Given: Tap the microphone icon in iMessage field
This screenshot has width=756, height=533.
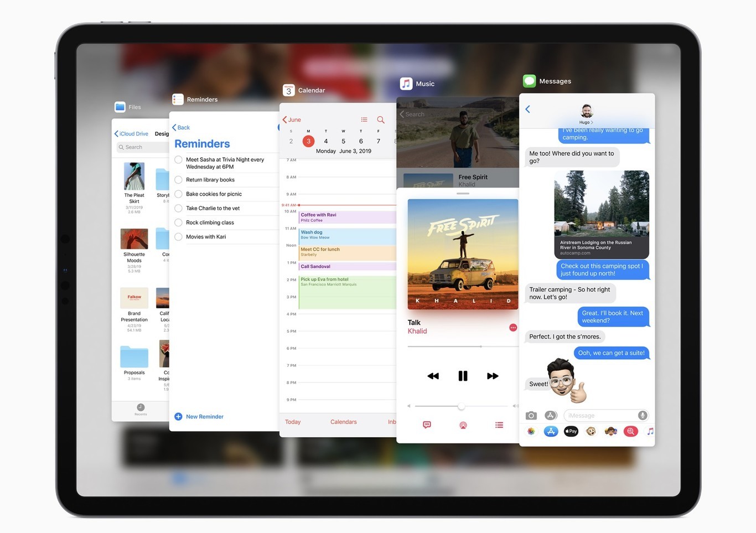Looking at the screenshot, I should (642, 415).
